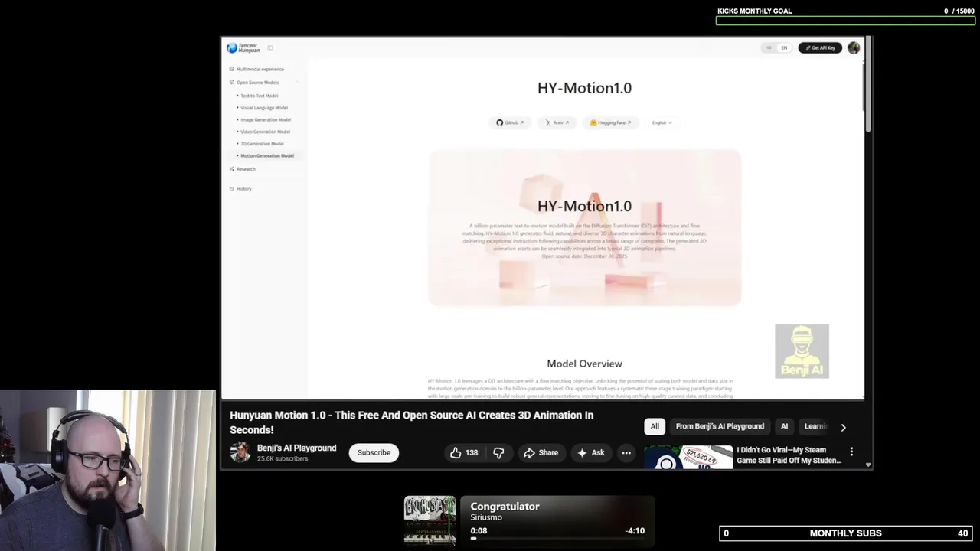
Task: Click the Research sidebar icon
Action: (x=232, y=168)
